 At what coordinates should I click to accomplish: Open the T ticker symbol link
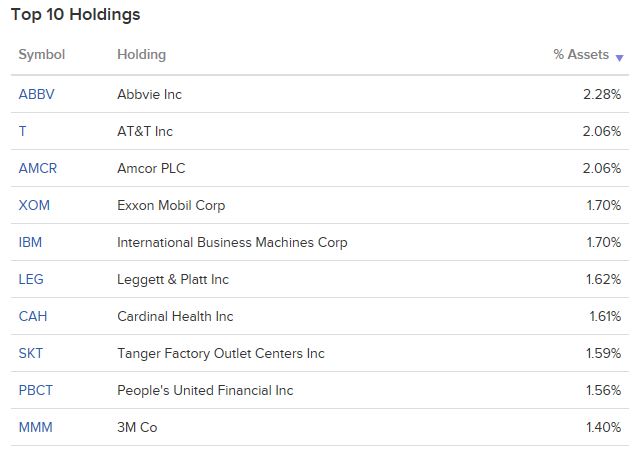(22, 131)
